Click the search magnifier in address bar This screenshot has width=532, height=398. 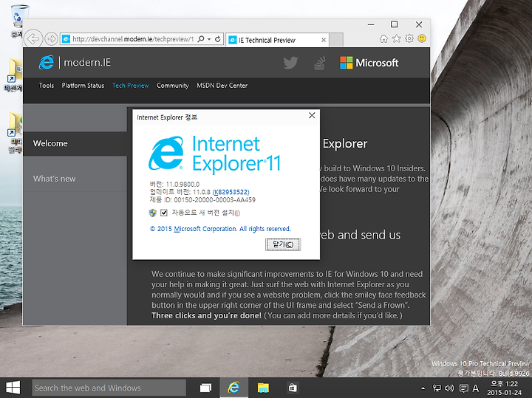[x=201, y=39]
